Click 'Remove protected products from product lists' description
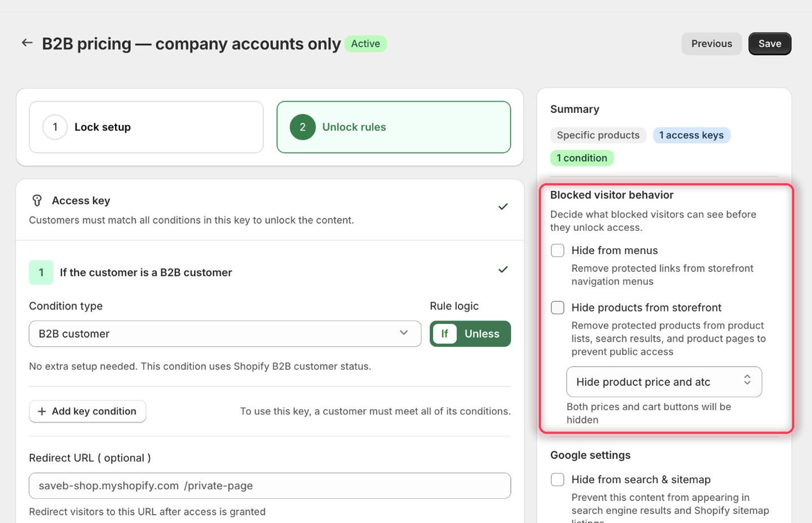The image size is (812, 523). pos(669,339)
